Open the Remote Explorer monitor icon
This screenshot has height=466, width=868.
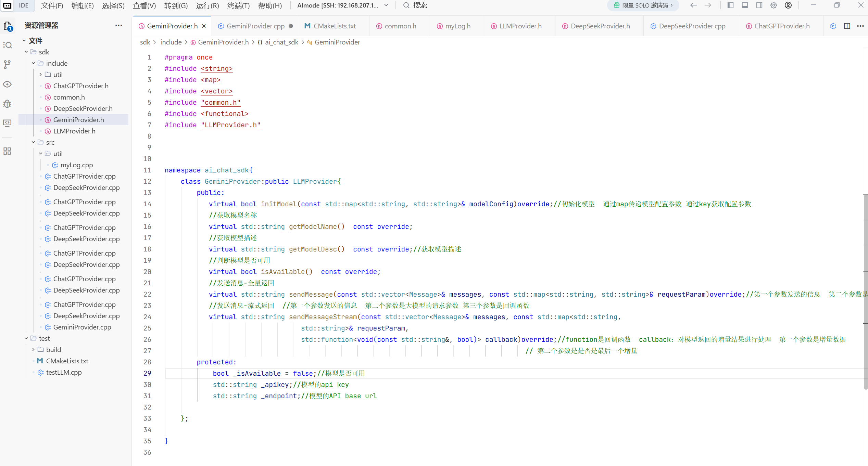click(8, 122)
